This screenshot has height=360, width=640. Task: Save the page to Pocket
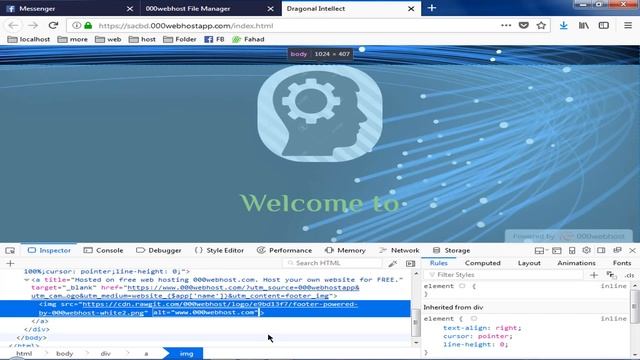[524, 25]
